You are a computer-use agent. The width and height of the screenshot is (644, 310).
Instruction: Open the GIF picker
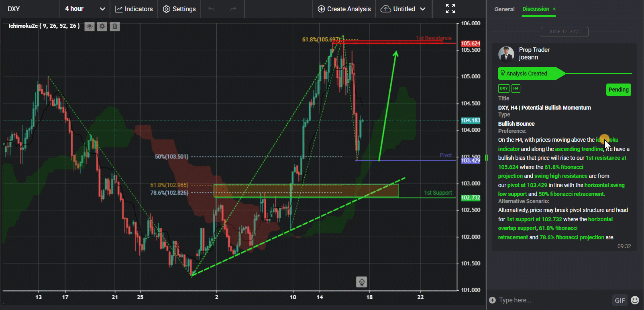620,300
